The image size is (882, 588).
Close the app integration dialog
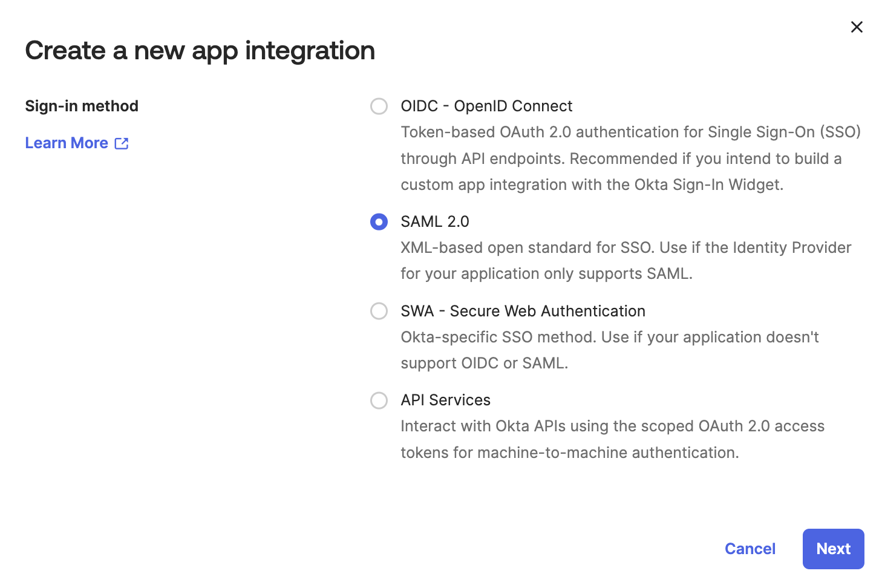pos(857,27)
